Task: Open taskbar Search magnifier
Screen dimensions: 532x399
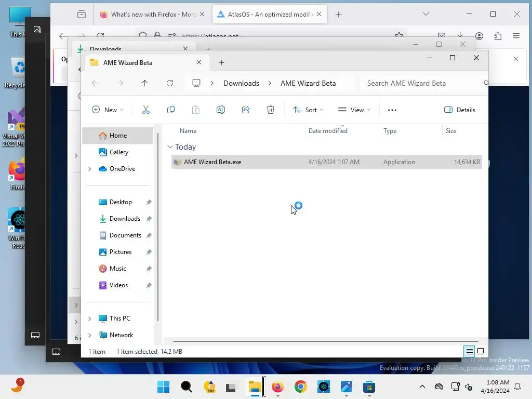Action: pos(187,387)
